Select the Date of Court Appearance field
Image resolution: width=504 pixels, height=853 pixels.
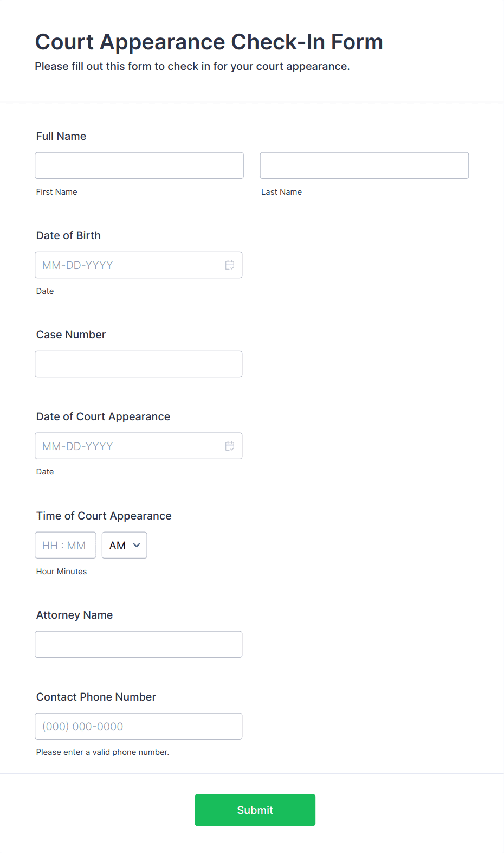click(139, 446)
